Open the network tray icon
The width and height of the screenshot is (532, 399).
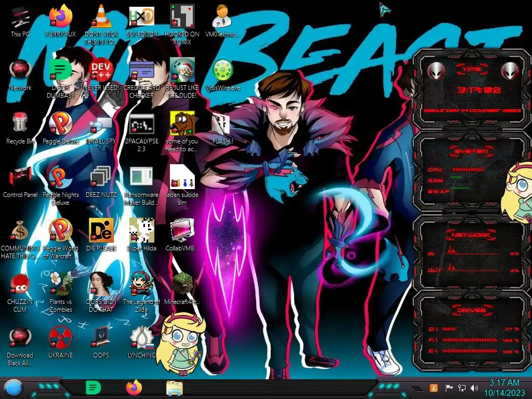click(x=461, y=388)
